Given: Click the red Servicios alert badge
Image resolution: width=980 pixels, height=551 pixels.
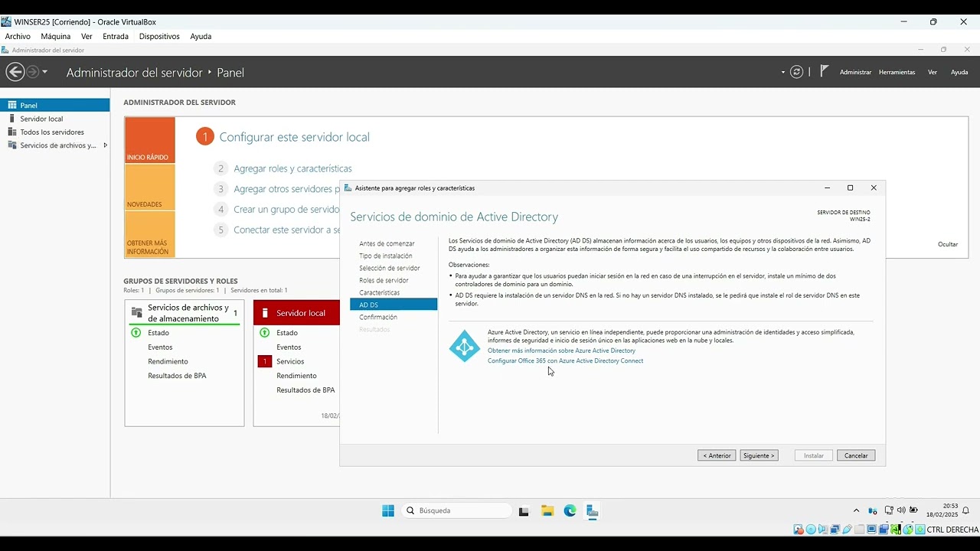Looking at the screenshot, I should (265, 361).
